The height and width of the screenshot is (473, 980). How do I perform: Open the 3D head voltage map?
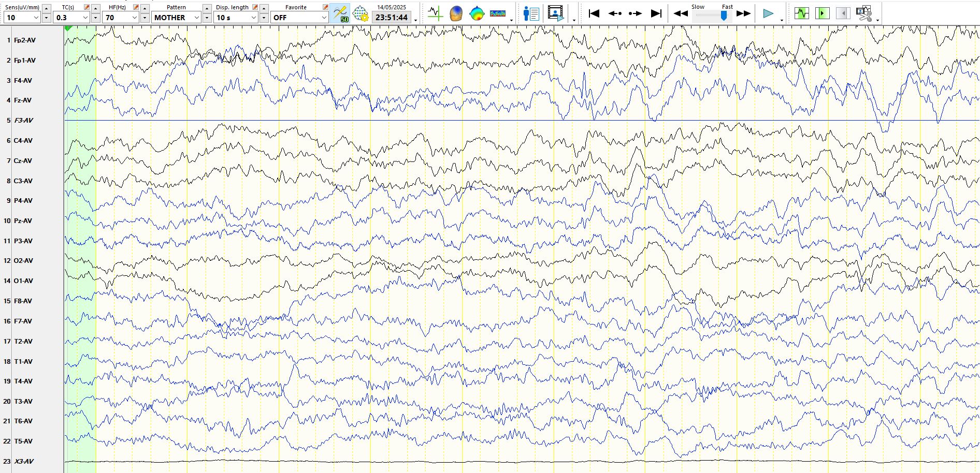tap(456, 13)
